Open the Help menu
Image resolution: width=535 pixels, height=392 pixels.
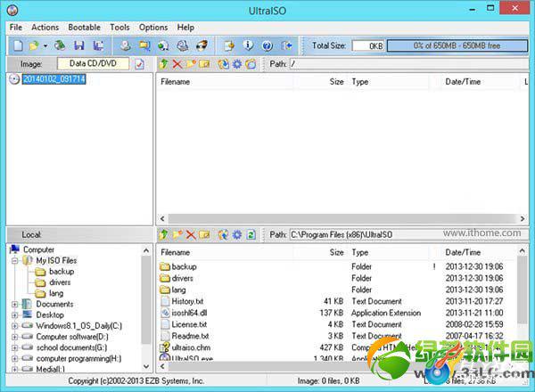pos(185,28)
